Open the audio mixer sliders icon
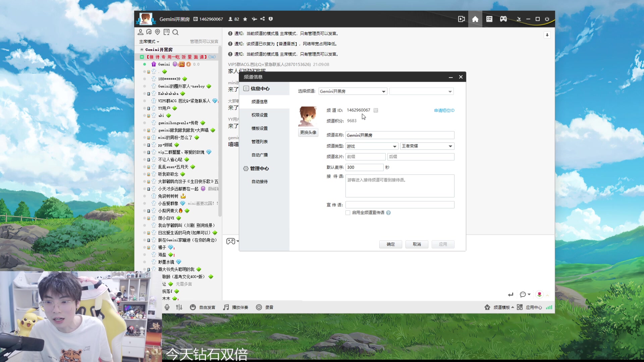 [x=179, y=307]
